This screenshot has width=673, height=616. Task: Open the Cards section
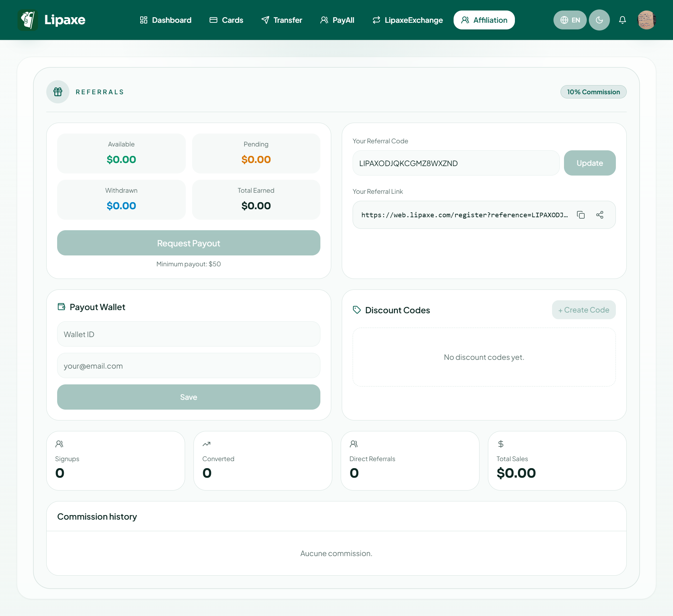click(226, 20)
